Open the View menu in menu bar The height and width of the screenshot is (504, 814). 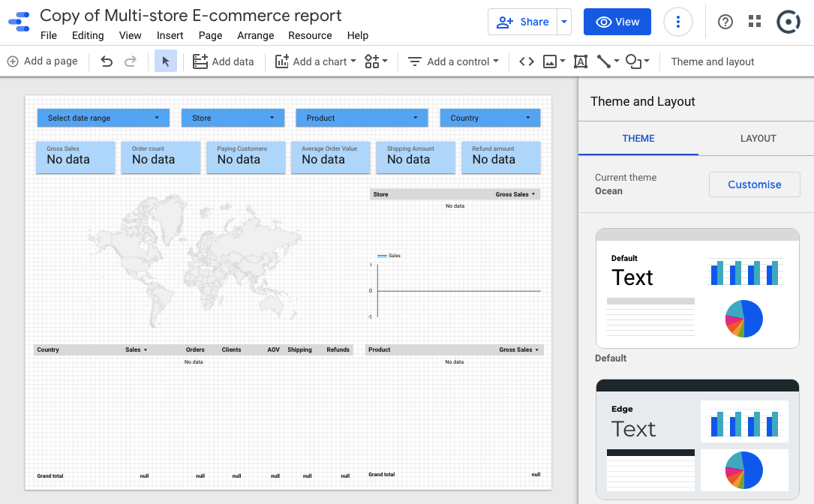click(130, 35)
